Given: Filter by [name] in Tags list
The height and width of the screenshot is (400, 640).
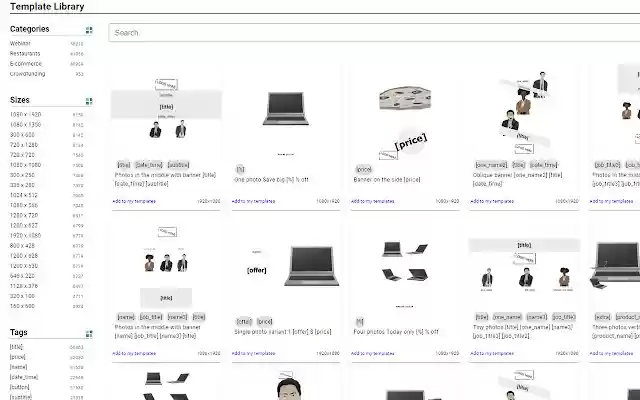Looking at the screenshot, I should (x=18, y=367).
